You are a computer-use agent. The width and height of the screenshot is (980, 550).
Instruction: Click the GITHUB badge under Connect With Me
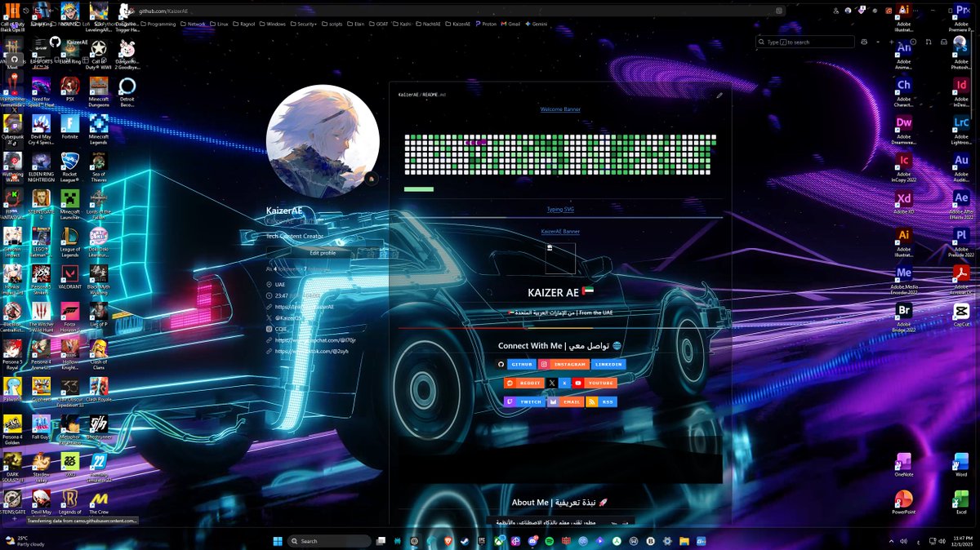pos(517,365)
